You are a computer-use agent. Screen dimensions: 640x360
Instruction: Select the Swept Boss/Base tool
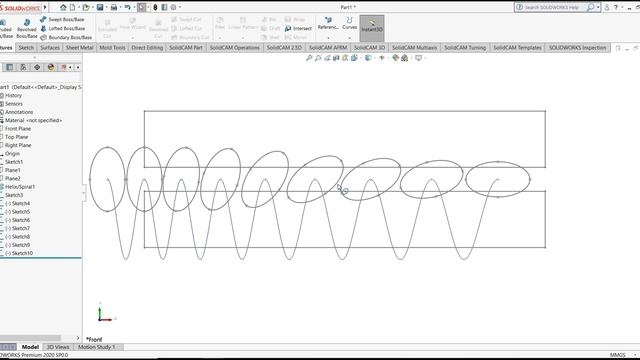click(x=62, y=19)
